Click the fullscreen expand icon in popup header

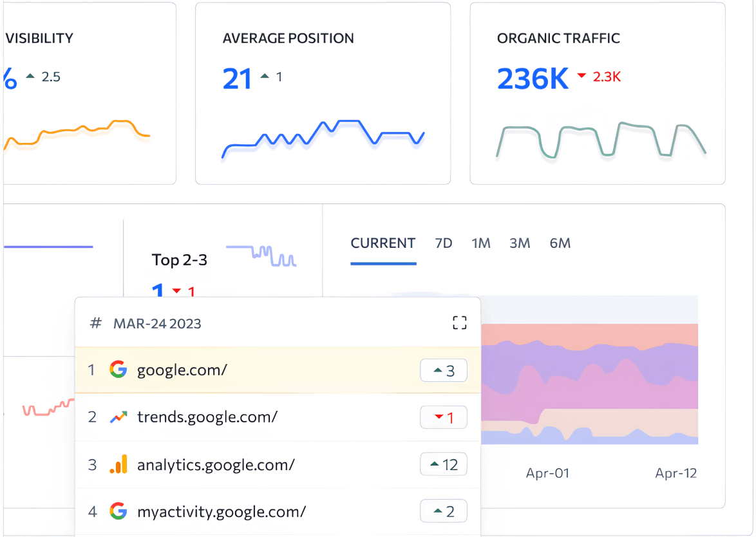(459, 323)
